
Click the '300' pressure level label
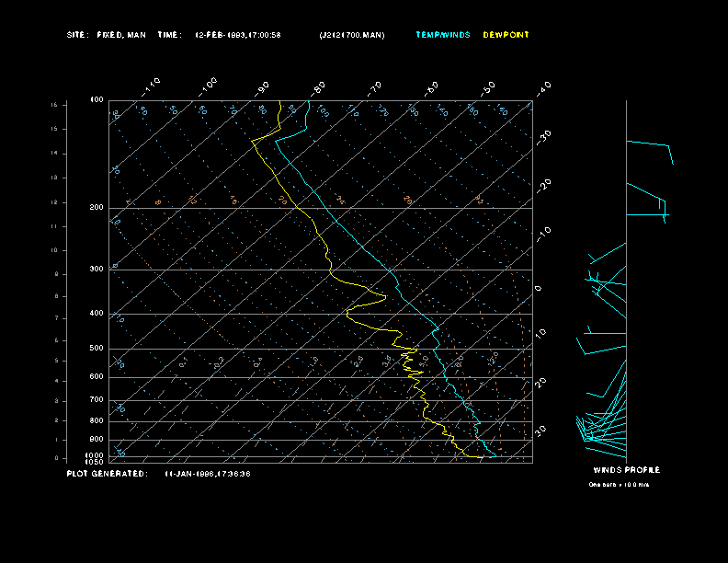tap(97, 269)
